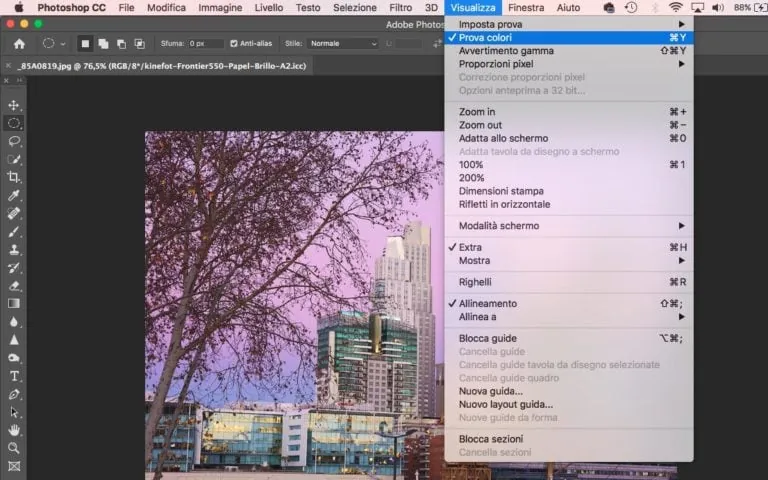
Task: Toggle Avvertimento gamma menu item
Action: point(569,51)
